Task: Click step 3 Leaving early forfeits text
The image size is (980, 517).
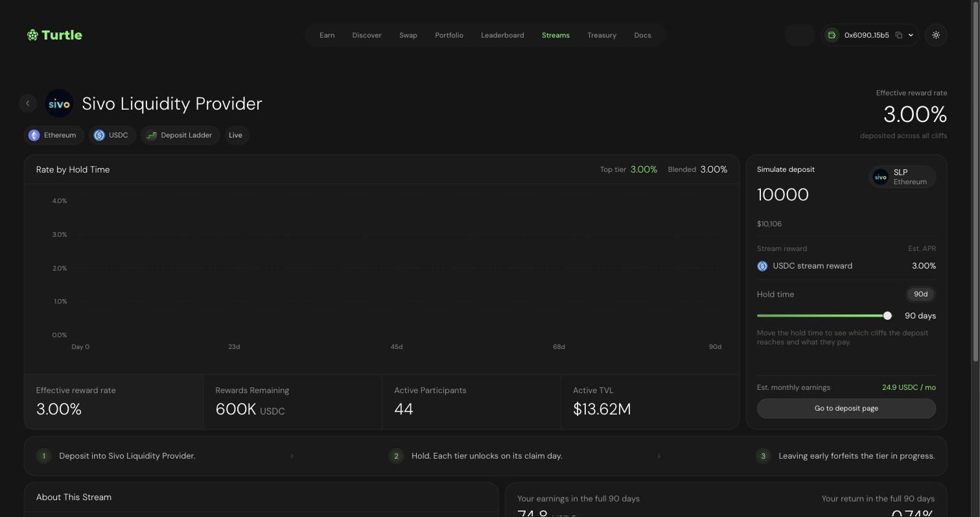Action: (x=857, y=456)
